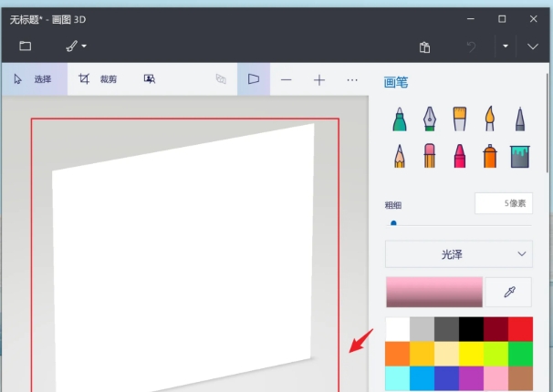This screenshot has width=553, height=392.
Task: Toggle the 3D view icon
Action: pyautogui.click(x=254, y=79)
